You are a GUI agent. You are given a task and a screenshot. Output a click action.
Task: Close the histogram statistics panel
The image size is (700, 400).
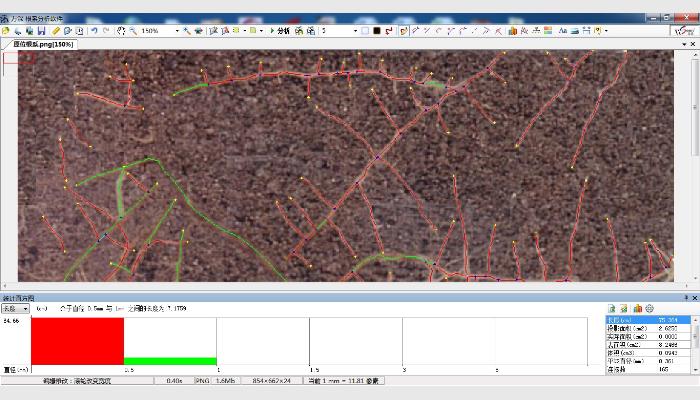[696, 298]
